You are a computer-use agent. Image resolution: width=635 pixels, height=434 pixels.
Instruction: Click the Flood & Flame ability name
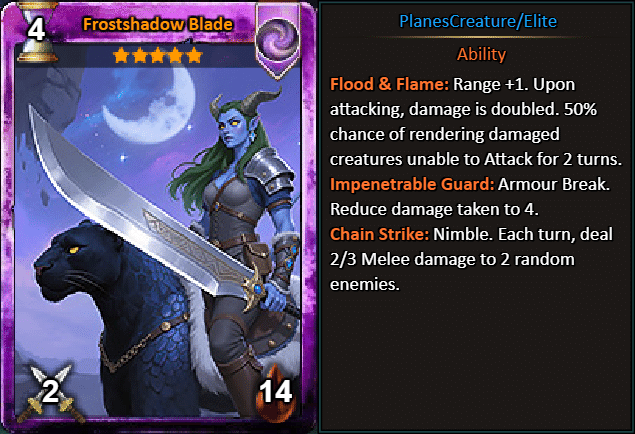(x=389, y=84)
